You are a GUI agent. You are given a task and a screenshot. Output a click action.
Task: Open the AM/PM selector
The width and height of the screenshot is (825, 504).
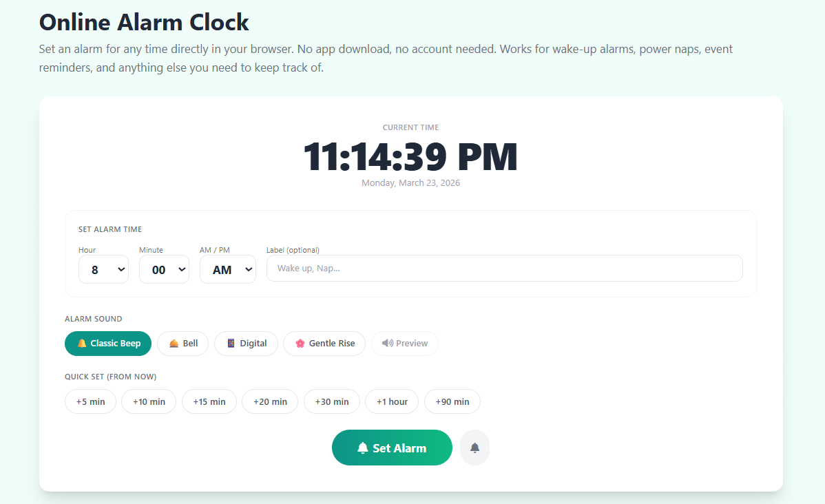[227, 269]
